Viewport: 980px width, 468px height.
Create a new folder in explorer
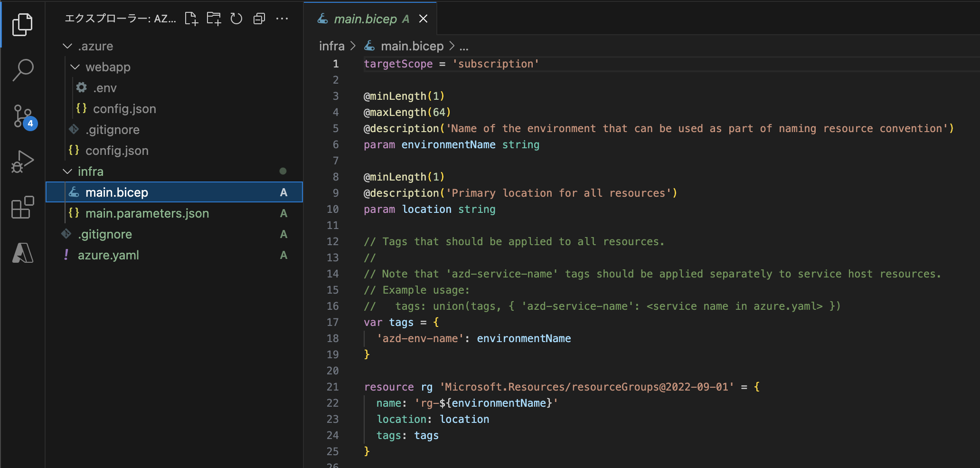tap(214, 19)
